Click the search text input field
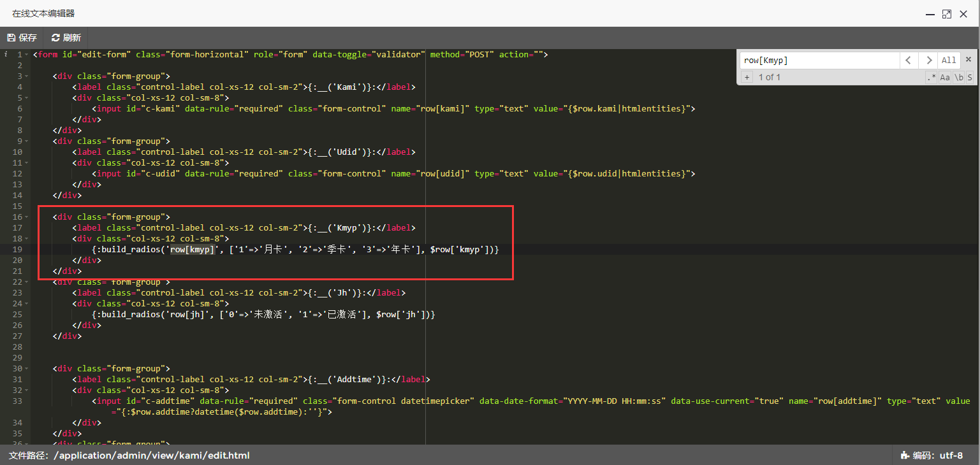This screenshot has width=980, height=465. (x=819, y=61)
